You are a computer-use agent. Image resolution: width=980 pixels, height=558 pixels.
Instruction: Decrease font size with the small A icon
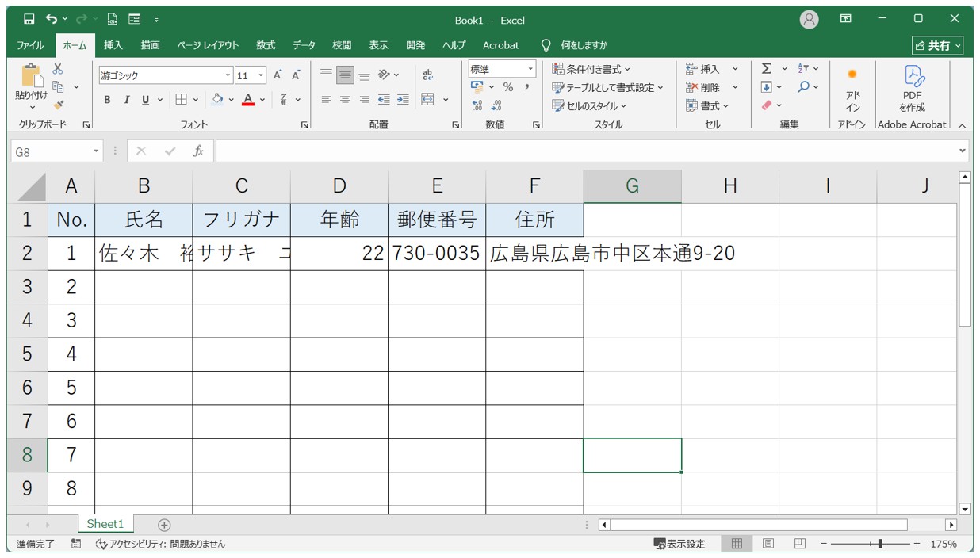(296, 75)
